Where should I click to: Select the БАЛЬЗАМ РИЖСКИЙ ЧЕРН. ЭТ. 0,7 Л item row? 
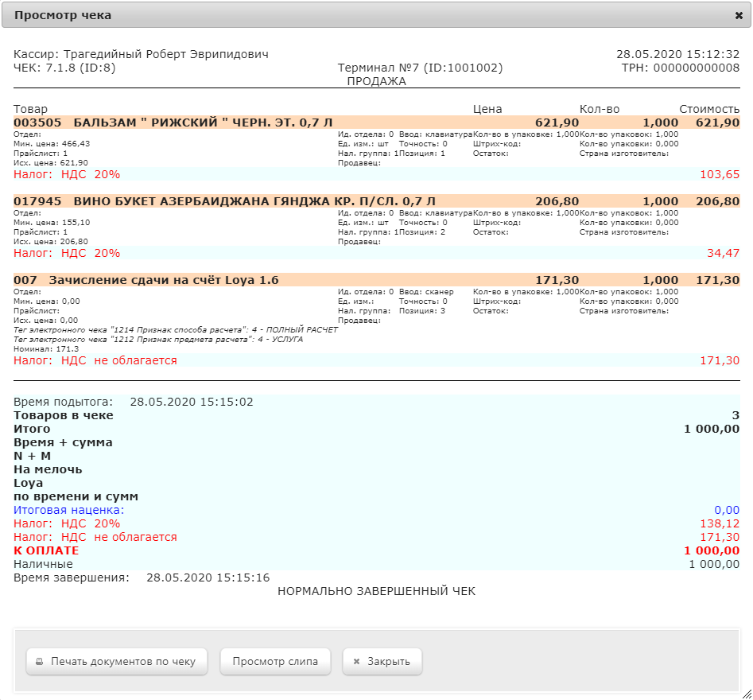[377, 122]
